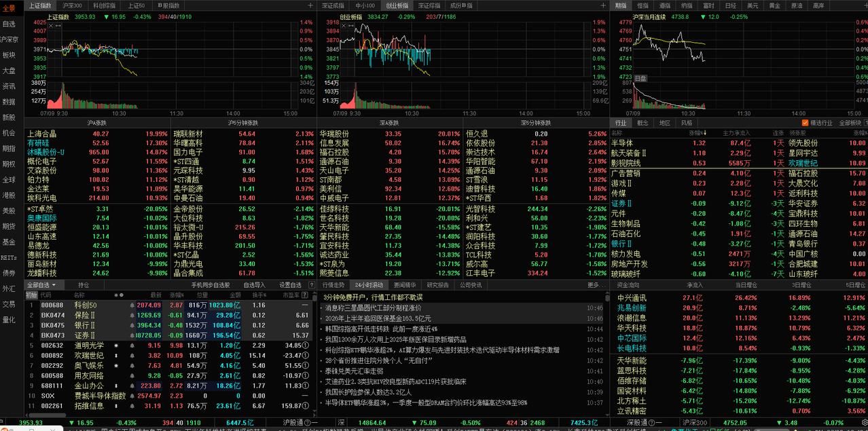Click the 沪A涨跌 list header

(x=96, y=123)
